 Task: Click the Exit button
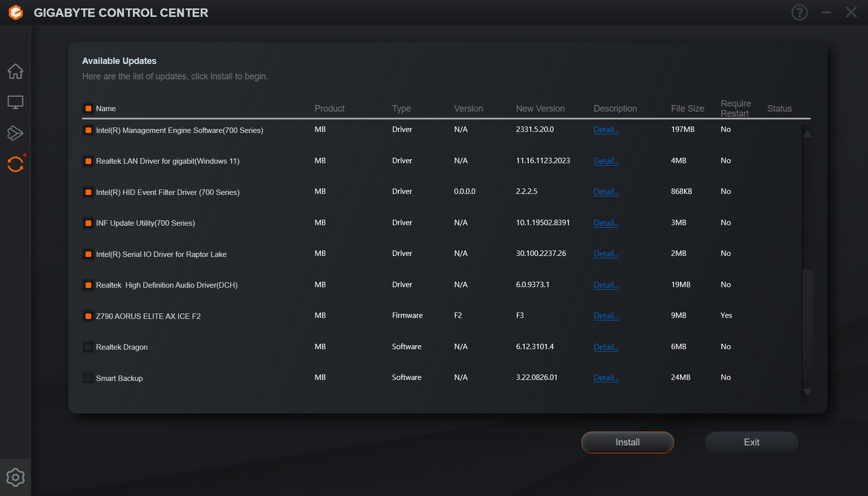click(x=751, y=442)
